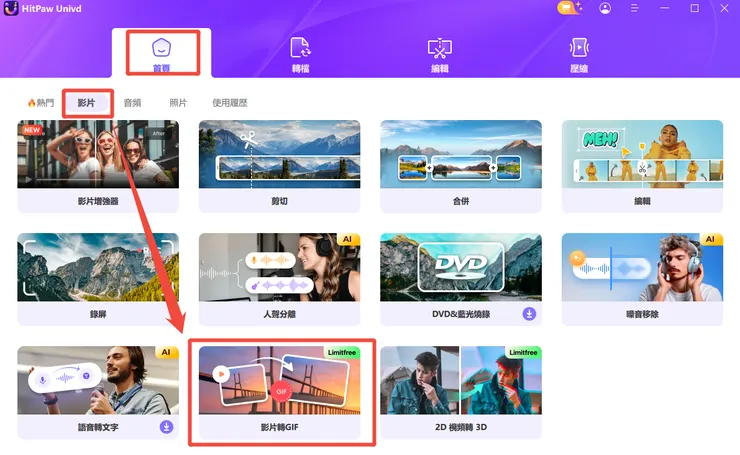Switch to the 轉檔 convert tab
Screen dimensions: 740x455
point(300,54)
